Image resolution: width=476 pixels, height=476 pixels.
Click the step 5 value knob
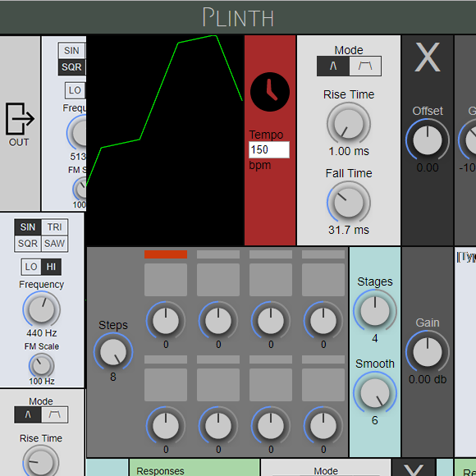[x=166, y=426]
